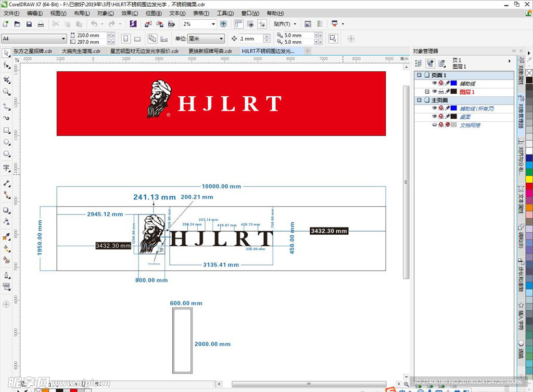Expand the 图层 1 tree node
533x392 pixels.
click(427, 92)
